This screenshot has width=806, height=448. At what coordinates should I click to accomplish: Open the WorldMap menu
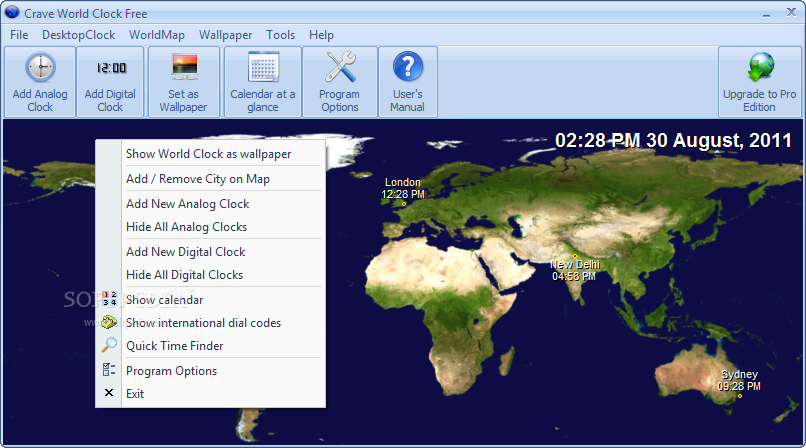(157, 35)
